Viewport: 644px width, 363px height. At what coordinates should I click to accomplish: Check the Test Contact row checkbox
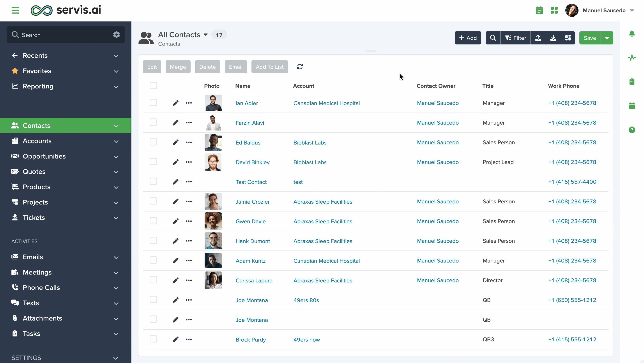153,181
